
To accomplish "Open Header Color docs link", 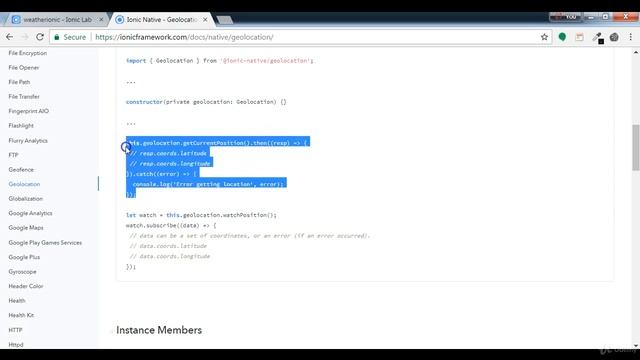I will point(26,286).
